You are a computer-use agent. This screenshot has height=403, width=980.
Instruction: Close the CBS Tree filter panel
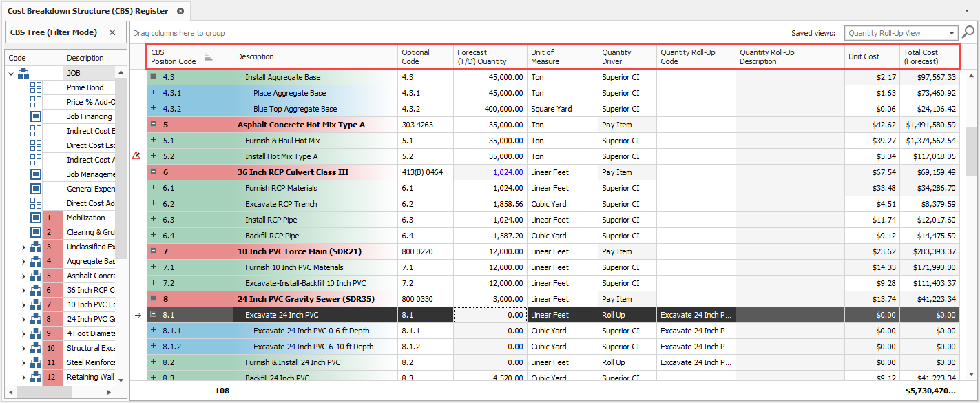(113, 32)
